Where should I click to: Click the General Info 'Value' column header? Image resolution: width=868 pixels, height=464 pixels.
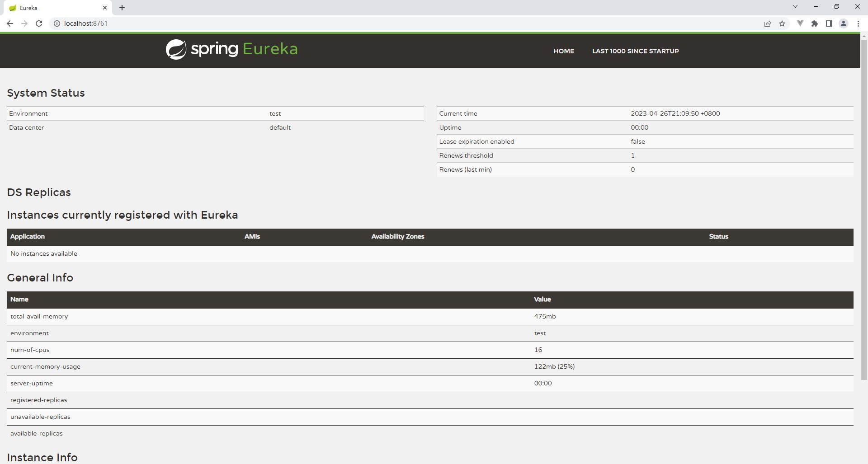[x=542, y=300]
